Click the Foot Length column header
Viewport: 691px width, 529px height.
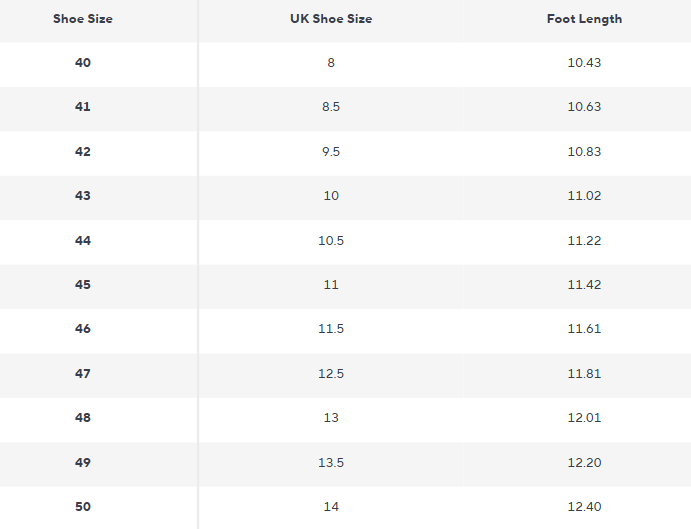584,19
